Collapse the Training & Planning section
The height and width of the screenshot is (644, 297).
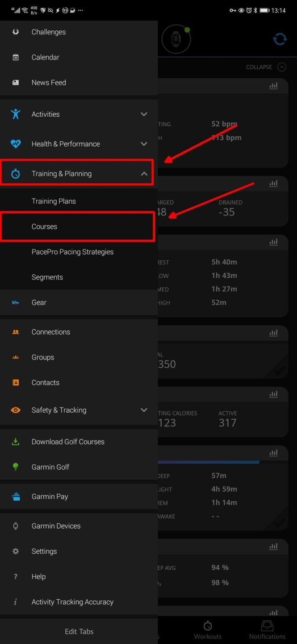pyautogui.click(x=144, y=173)
